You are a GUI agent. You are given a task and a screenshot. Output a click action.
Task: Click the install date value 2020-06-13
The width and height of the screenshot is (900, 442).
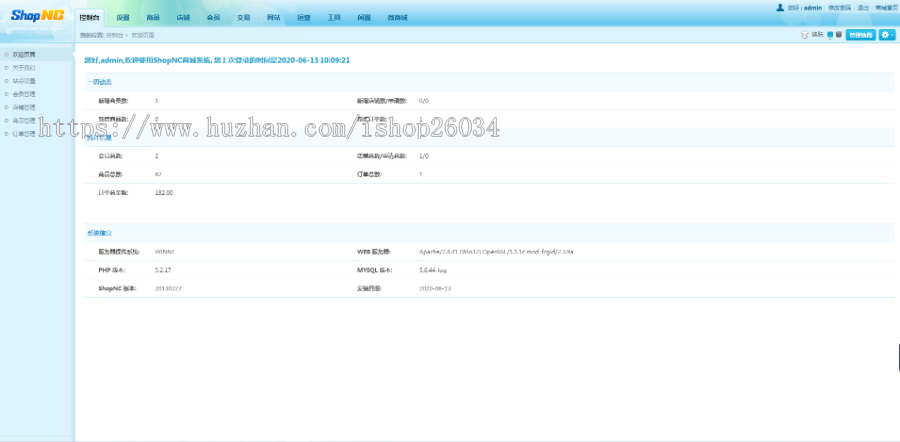(x=435, y=288)
